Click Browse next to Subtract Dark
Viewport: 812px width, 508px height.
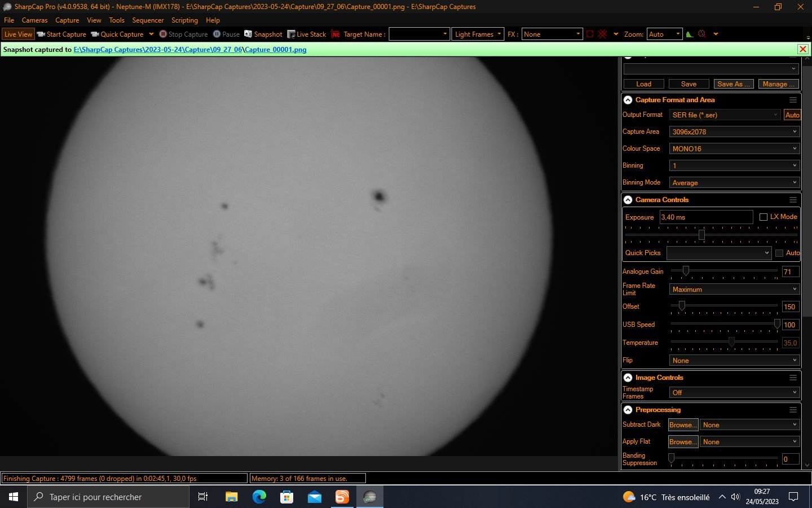pyautogui.click(x=683, y=425)
